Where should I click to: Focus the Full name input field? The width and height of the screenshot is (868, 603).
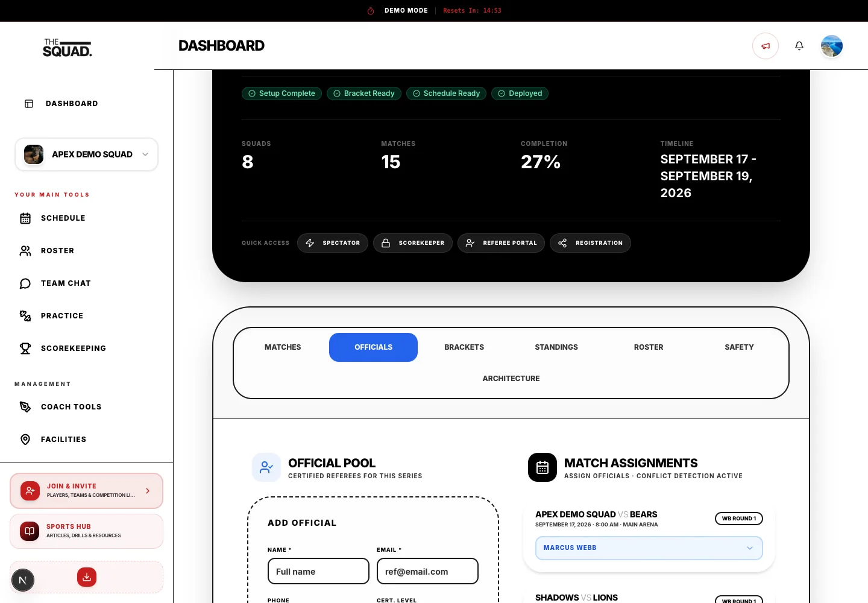318,571
